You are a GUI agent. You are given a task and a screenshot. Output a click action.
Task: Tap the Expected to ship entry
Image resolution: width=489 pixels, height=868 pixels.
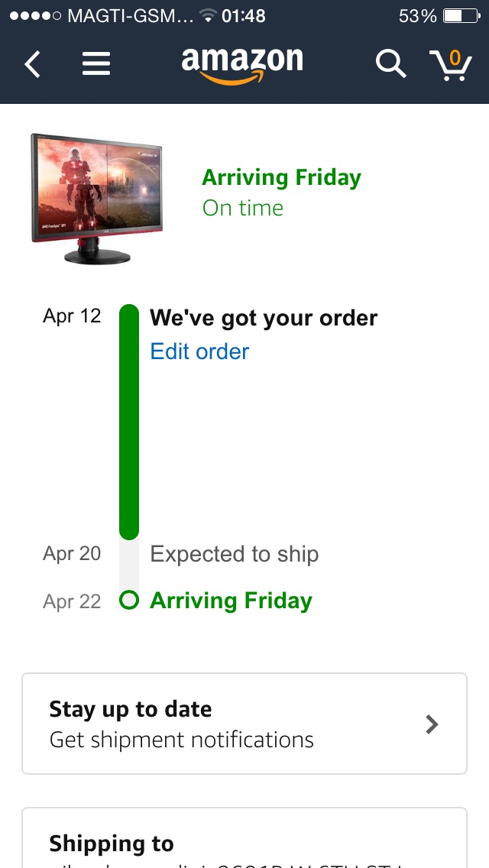click(x=234, y=554)
